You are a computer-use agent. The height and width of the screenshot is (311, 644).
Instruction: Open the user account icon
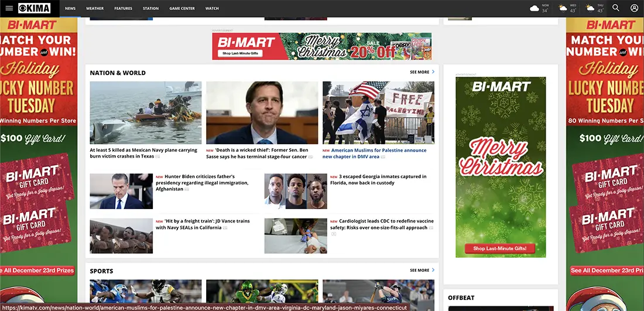(634, 8)
